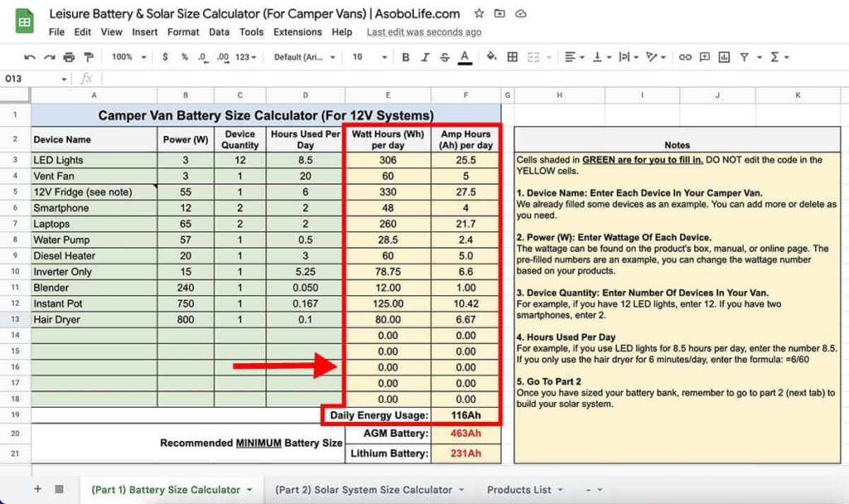849x504 pixels.
Task: Open the text color picker
Action: point(464,57)
